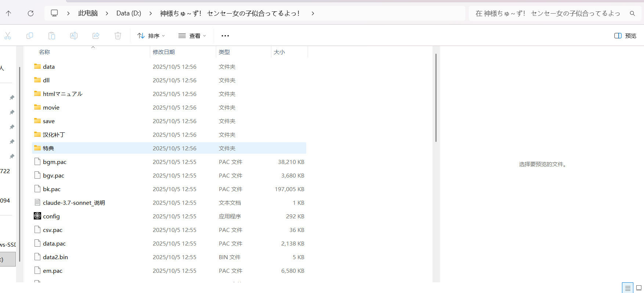Expand chevron after the game folder name in address bar
The height and width of the screenshot is (293, 644).
click(x=313, y=13)
